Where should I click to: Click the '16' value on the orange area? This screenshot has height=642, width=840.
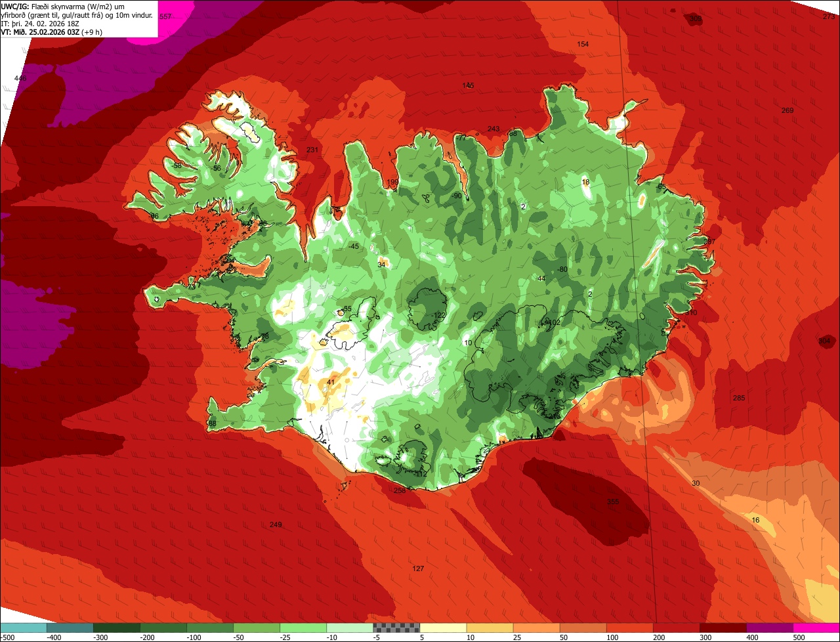pyautogui.click(x=755, y=520)
